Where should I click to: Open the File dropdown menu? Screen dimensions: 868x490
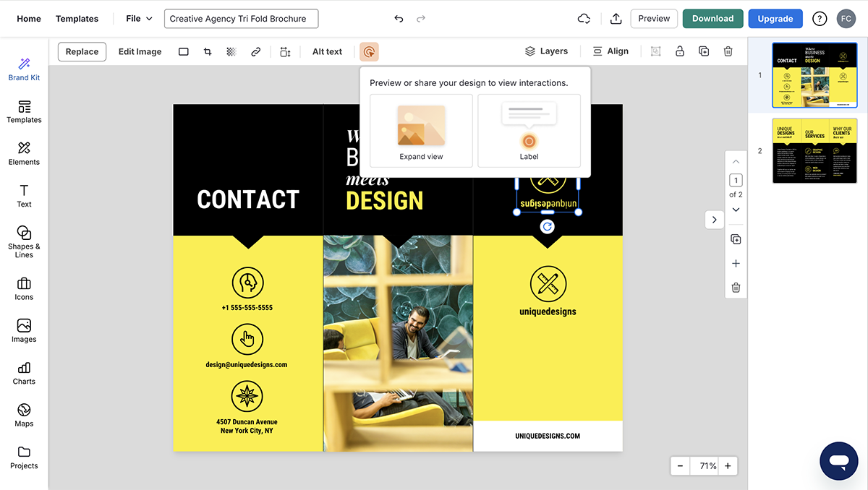(139, 19)
